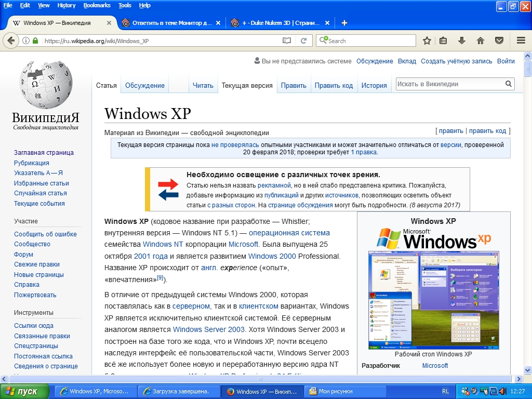Switch to Windows XP, Microso… taskbar item
The width and height of the screenshot is (532, 399).
coord(95,391)
